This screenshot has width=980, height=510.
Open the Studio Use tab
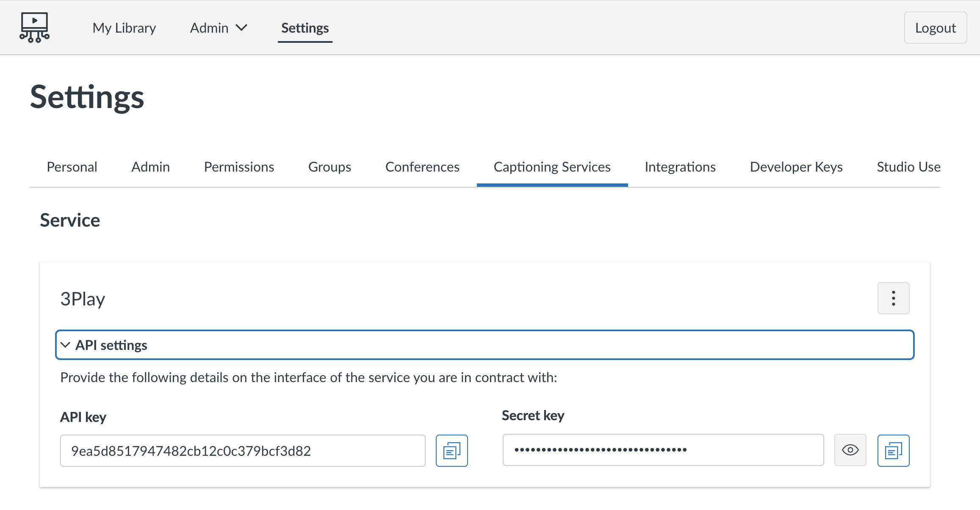point(908,167)
